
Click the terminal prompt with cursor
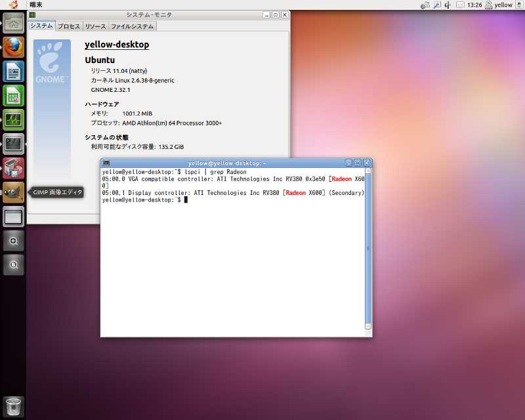pyautogui.click(x=144, y=200)
